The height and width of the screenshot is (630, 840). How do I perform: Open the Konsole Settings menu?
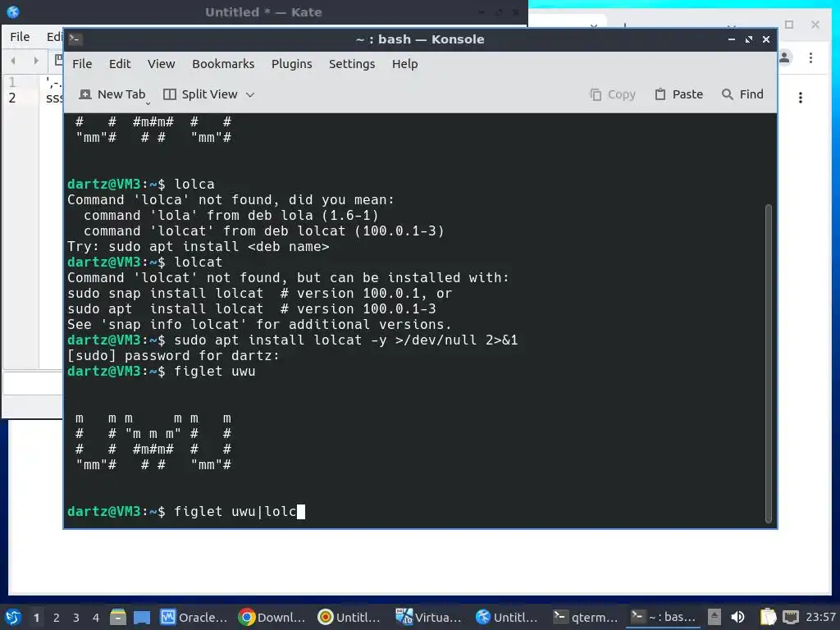coord(352,64)
